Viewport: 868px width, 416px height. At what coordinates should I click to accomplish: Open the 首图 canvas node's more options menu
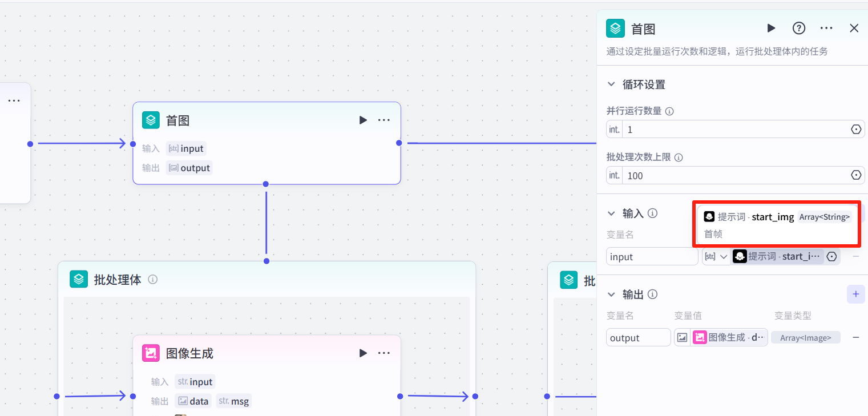coord(384,120)
